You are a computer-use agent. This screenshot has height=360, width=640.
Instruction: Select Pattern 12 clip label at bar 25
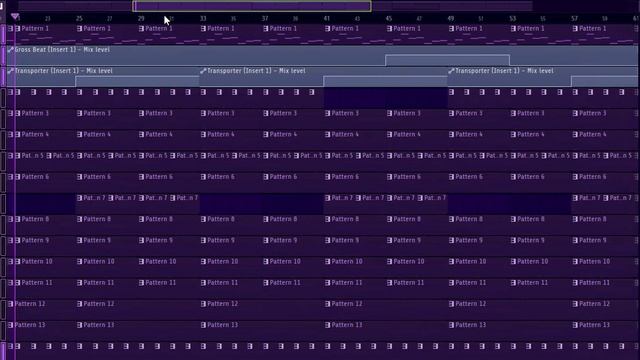pyautogui.click(x=99, y=304)
